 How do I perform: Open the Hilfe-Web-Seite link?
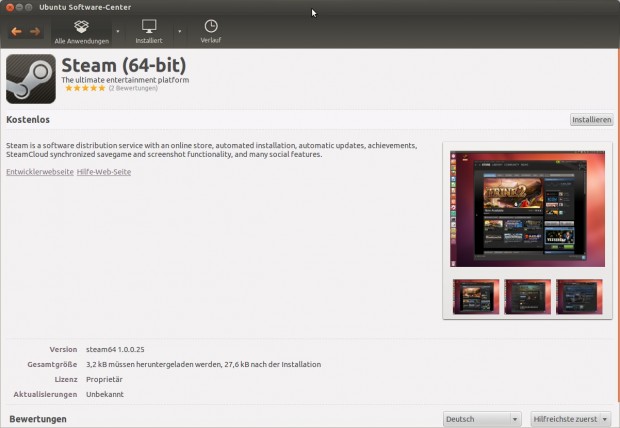point(104,172)
